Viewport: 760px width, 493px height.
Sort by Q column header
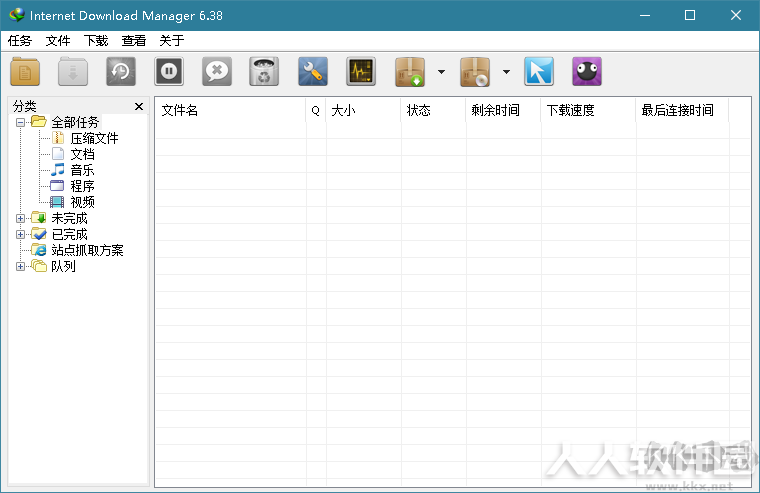(316, 111)
